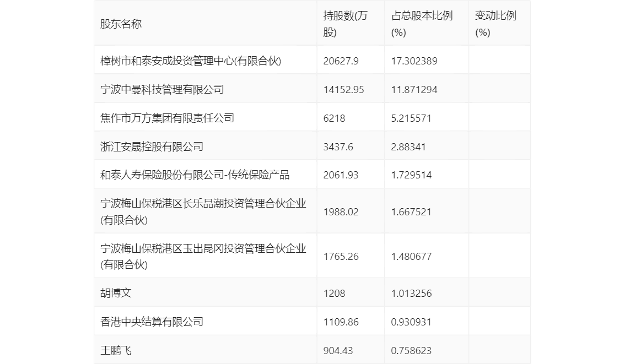The height and width of the screenshot is (364, 625).
Task: Select shareholder 焦作市万方集团有限责任公司
Action: 167,118
